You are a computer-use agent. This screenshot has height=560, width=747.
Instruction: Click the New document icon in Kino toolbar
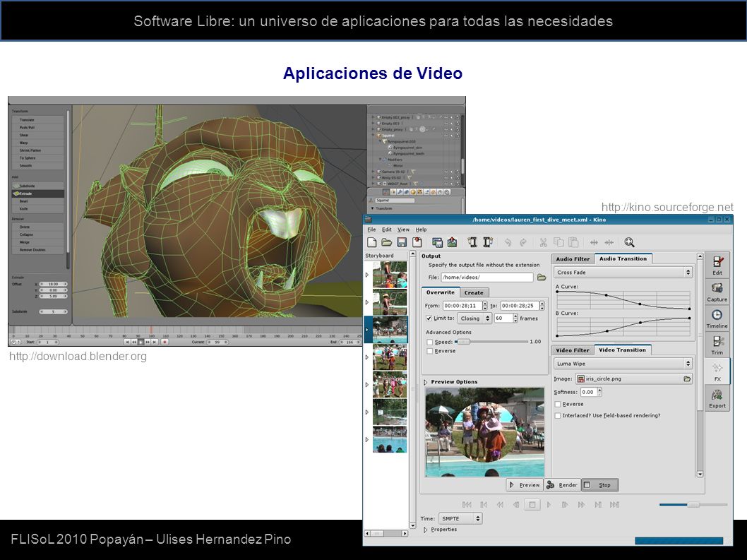pos(371,242)
